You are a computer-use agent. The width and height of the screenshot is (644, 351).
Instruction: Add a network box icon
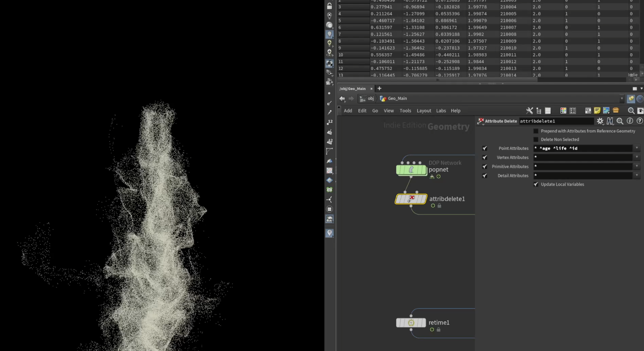click(588, 111)
